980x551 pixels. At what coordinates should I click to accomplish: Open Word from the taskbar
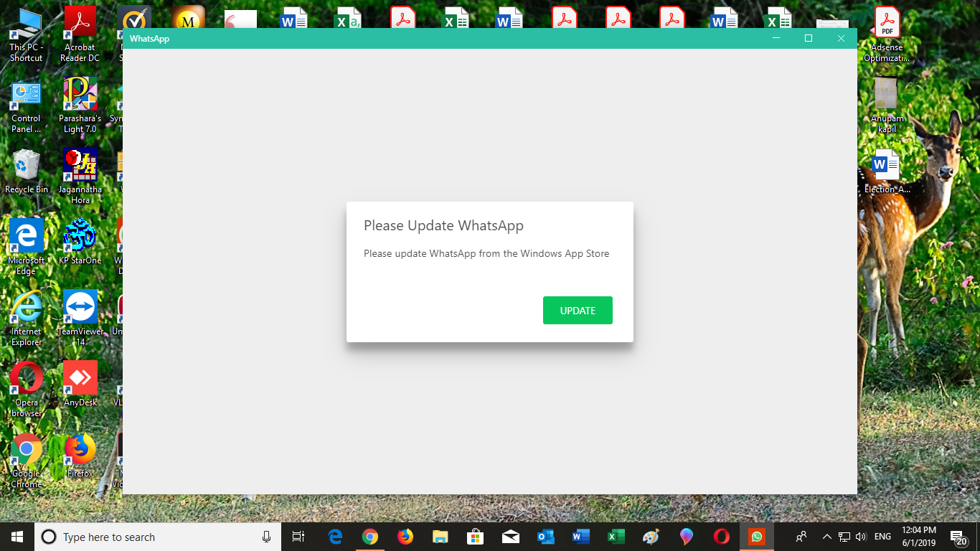581,537
